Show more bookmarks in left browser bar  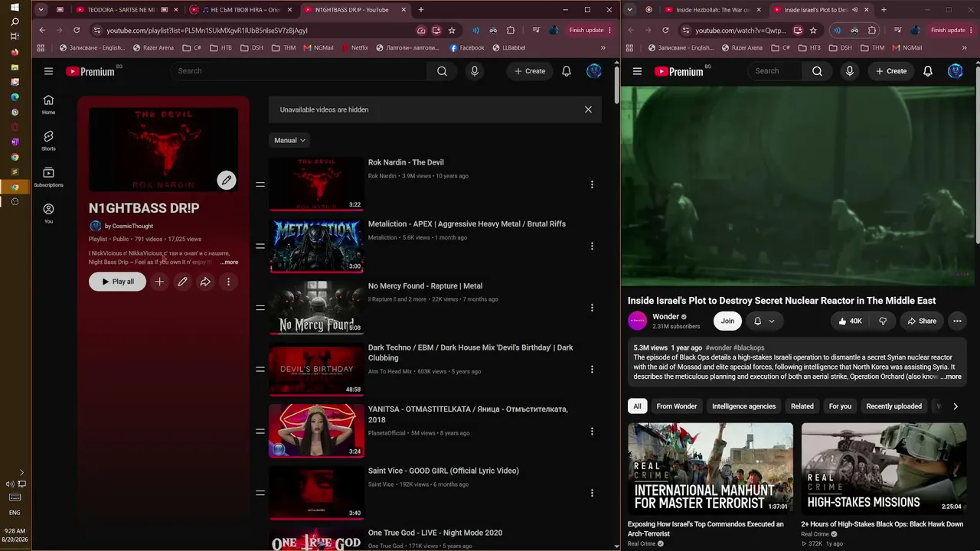tap(603, 47)
